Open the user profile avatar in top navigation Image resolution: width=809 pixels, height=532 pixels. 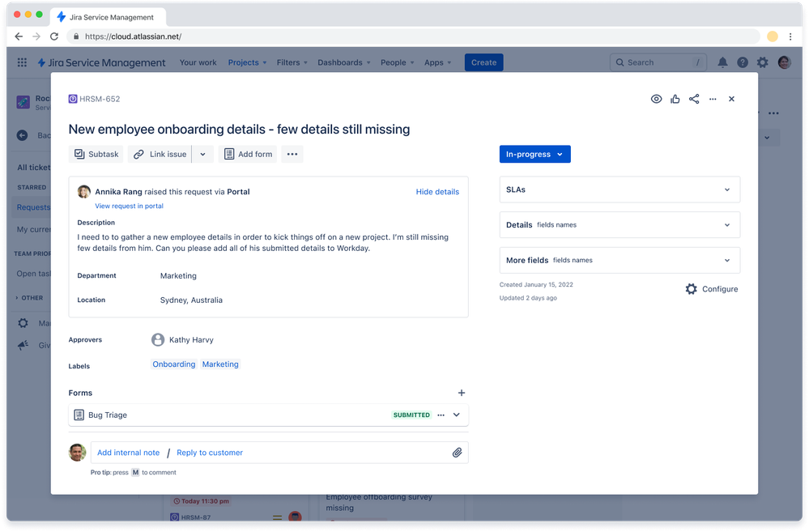784,62
